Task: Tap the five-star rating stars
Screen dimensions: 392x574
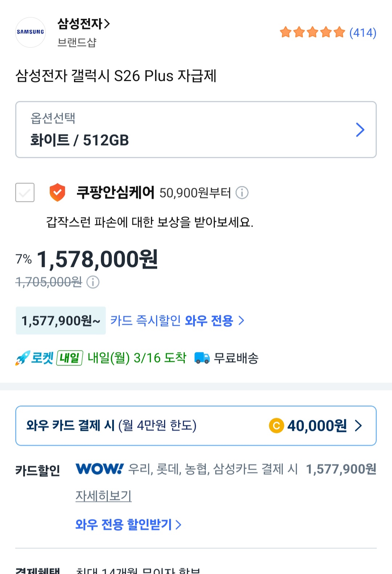Action: click(x=312, y=32)
